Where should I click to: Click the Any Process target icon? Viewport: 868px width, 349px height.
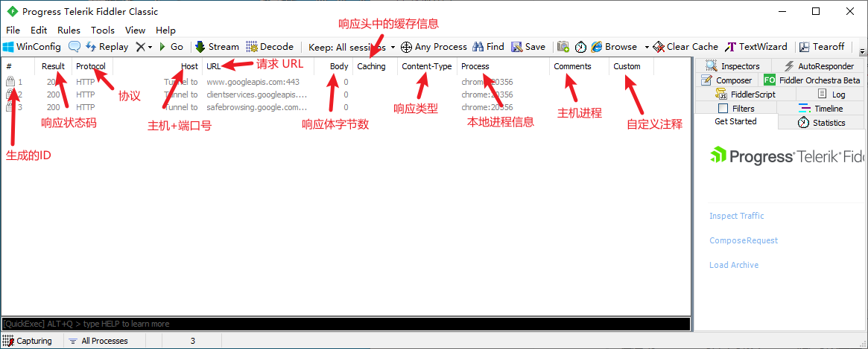pyautogui.click(x=406, y=47)
